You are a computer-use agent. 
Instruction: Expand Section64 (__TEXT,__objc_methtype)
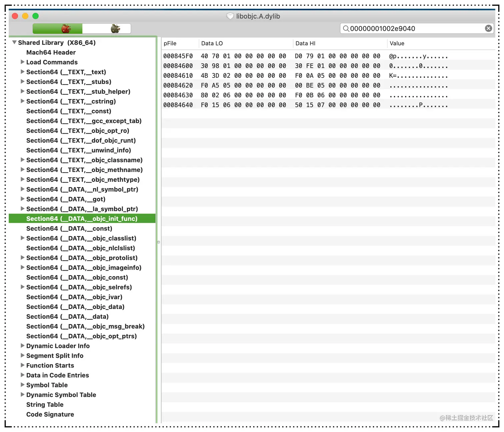coord(22,179)
